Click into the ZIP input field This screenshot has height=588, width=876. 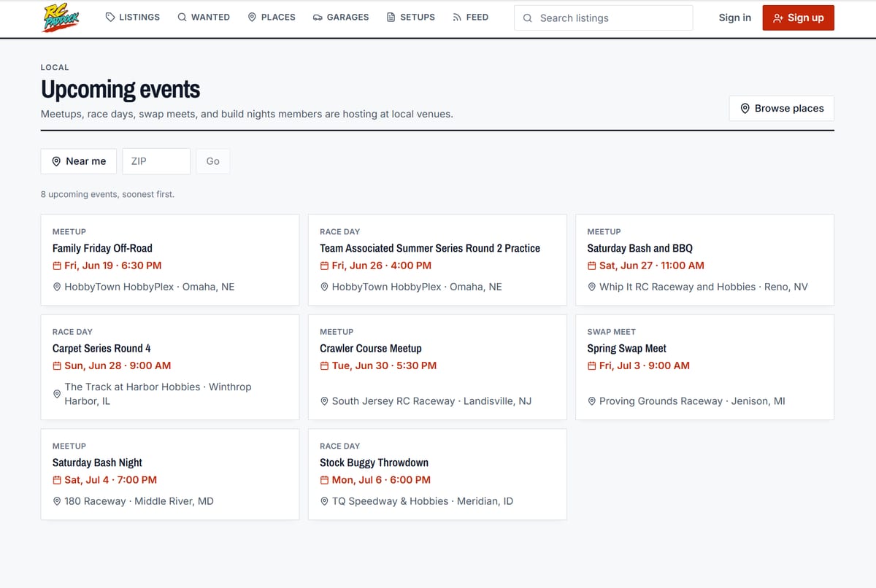pos(156,161)
